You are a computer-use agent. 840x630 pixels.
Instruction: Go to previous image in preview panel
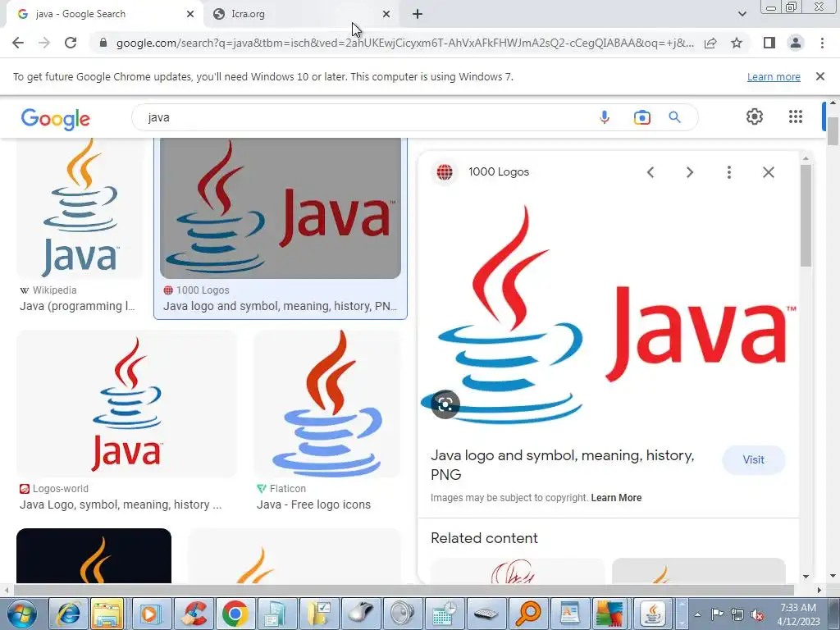pyautogui.click(x=651, y=172)
